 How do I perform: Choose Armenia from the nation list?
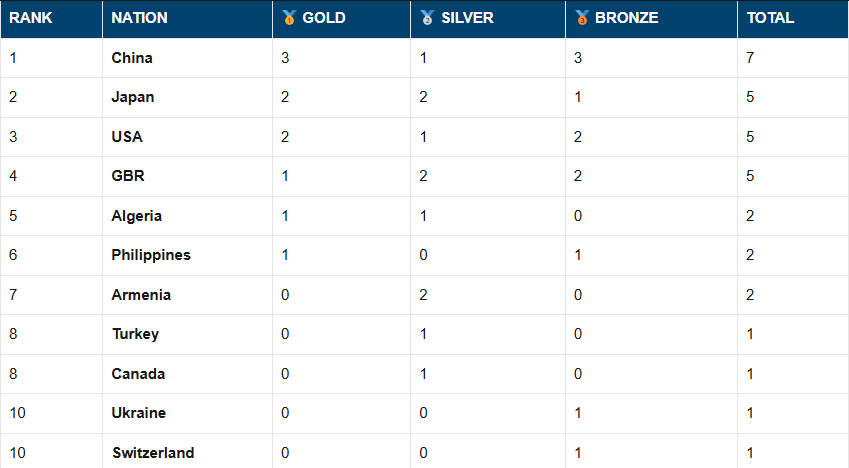coord(141,295)
